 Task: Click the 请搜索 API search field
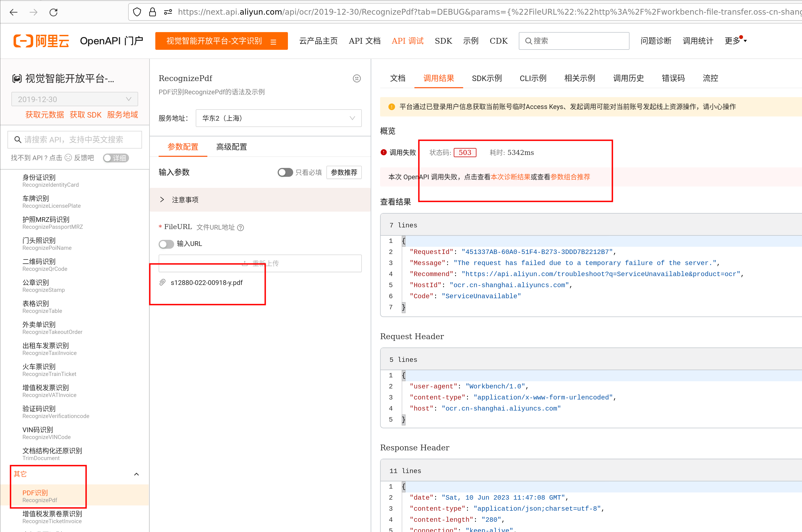click(x=75, y=139)
